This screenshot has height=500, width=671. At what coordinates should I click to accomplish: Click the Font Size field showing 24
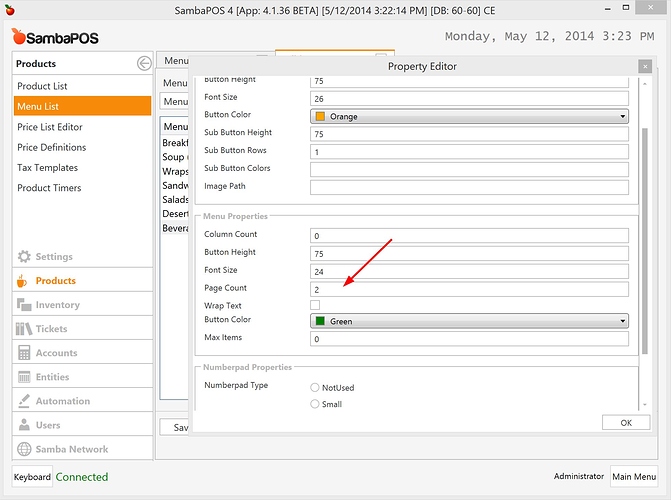469,271
